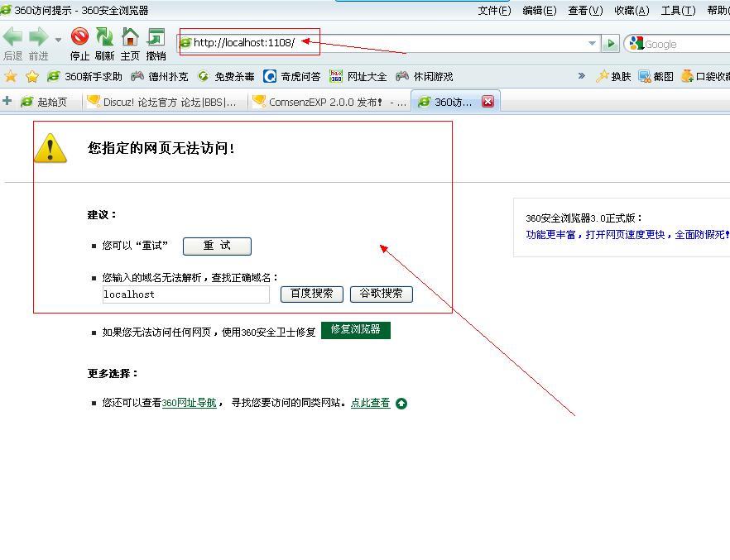The width and height of the screenshot is (730, 560).
Task: Click the 更多选择 heading text
Action: click(x=113, y=373)
